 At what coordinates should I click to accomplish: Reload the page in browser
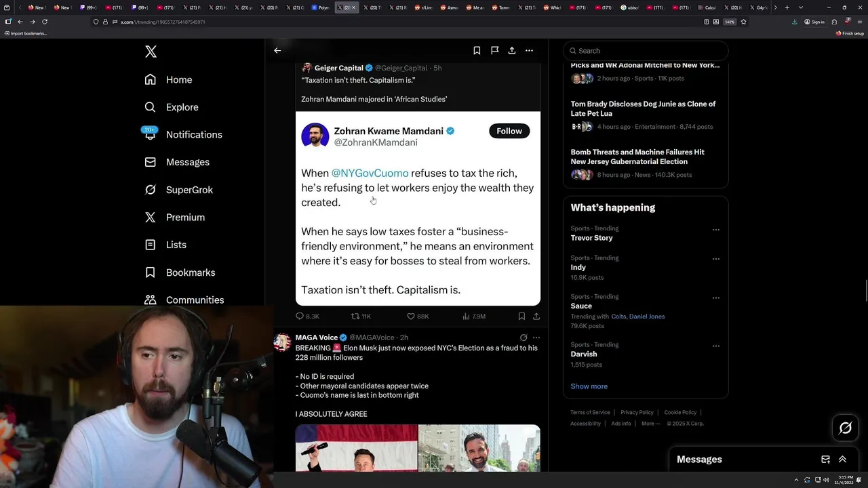[x=45, y=22]
